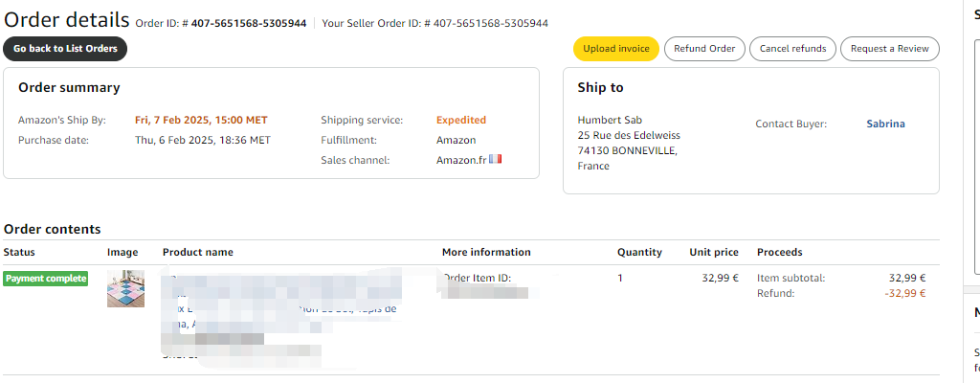Open the Refund Order option

coord(704,49)
